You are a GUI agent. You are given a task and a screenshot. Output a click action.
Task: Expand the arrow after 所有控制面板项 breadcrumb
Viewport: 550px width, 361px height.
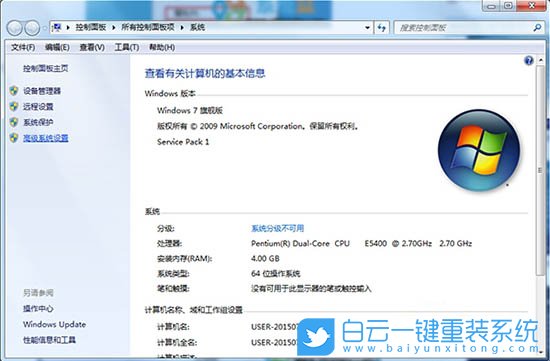(182, 27)
